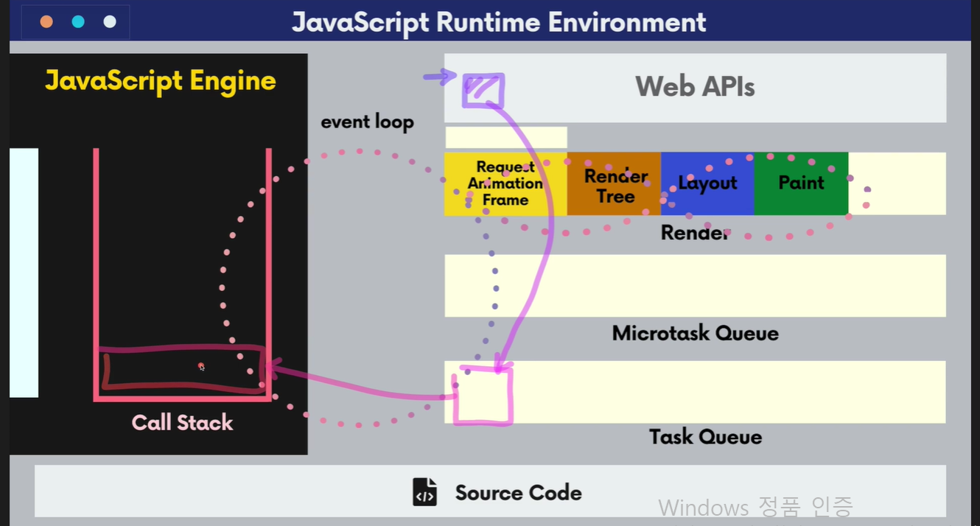Select the JavaScript Engine panel header
This screenshot has height=526, width=980.
[159, 81]
